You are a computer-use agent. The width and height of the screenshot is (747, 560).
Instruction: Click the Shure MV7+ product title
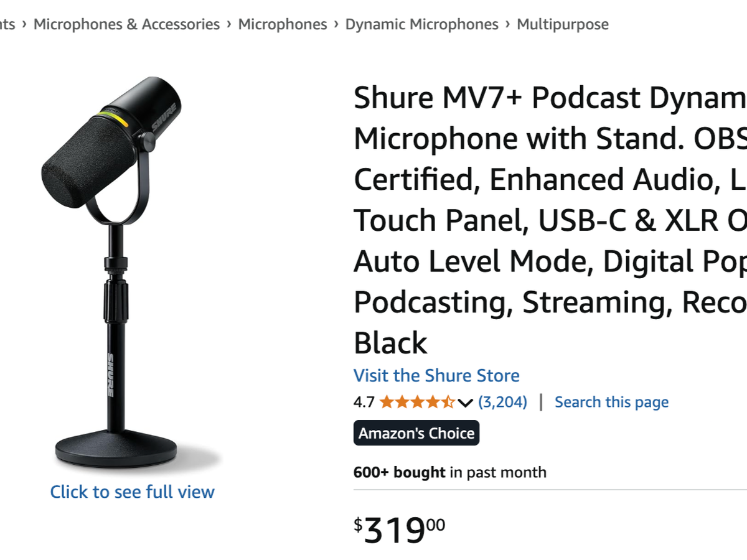click(550, 220)
